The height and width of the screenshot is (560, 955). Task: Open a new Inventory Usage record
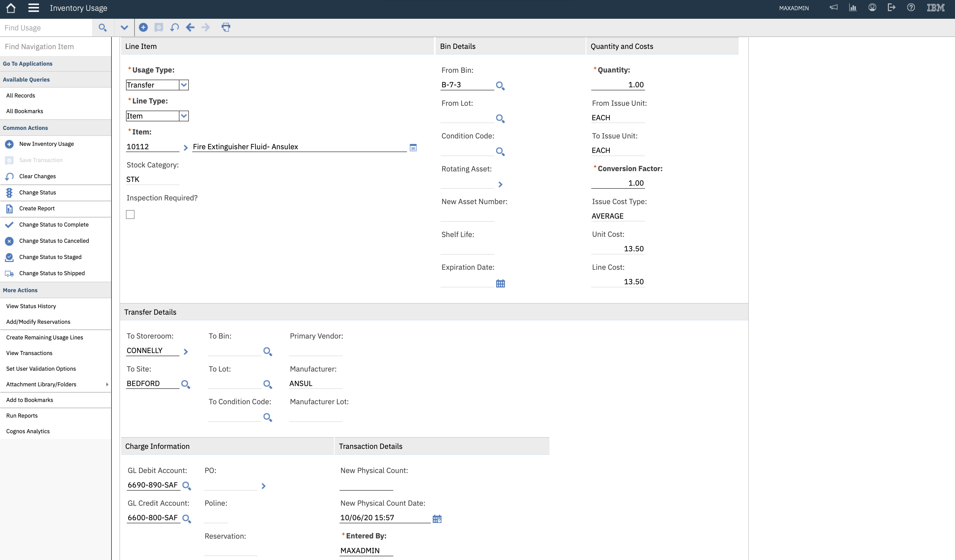[46, 144]
